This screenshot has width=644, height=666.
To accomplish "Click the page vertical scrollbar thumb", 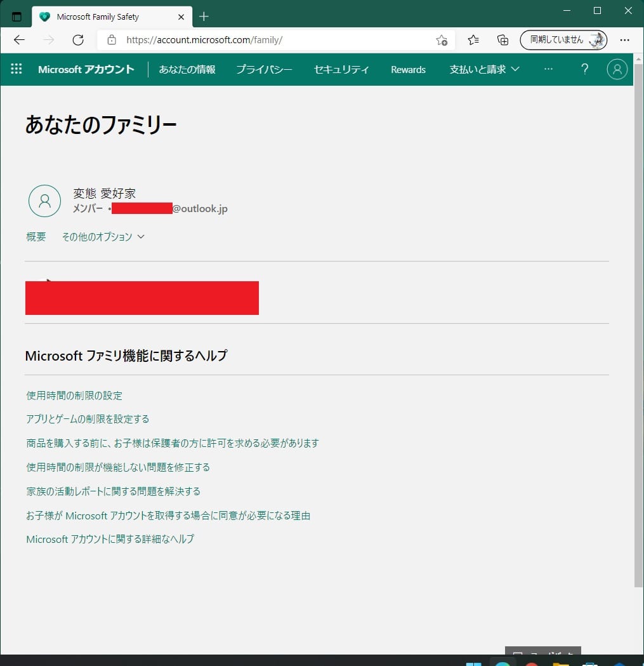I will pos(638,325).
